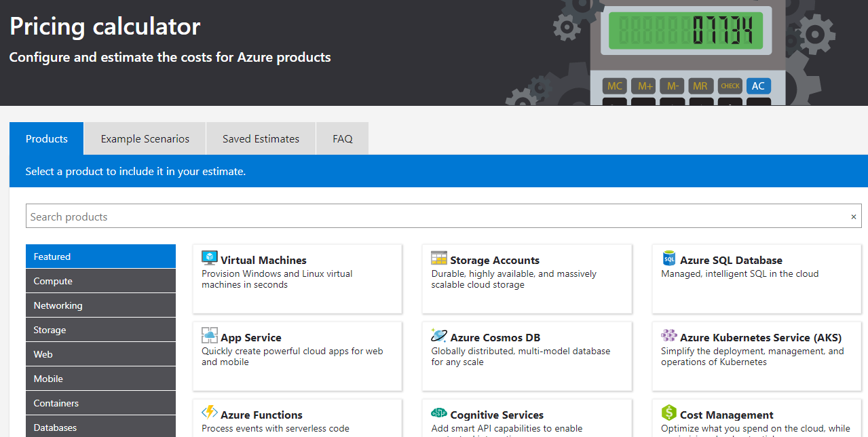Go to the FAQ tab
The image size is (868, 437).
point(343,138)
